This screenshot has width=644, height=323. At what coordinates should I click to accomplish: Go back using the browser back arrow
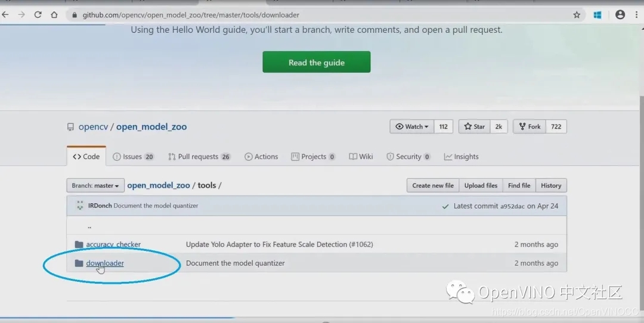click(x=5, y=15)
